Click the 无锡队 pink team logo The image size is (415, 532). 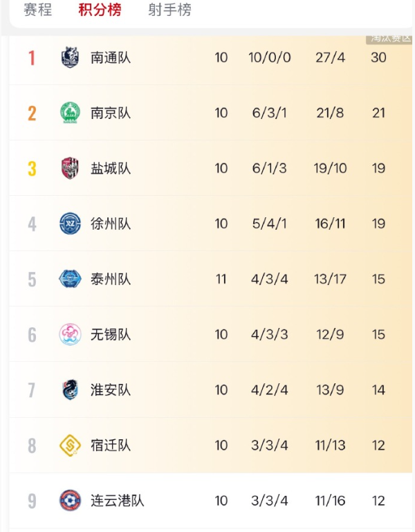pyautogui.click(x=70, y=334)
